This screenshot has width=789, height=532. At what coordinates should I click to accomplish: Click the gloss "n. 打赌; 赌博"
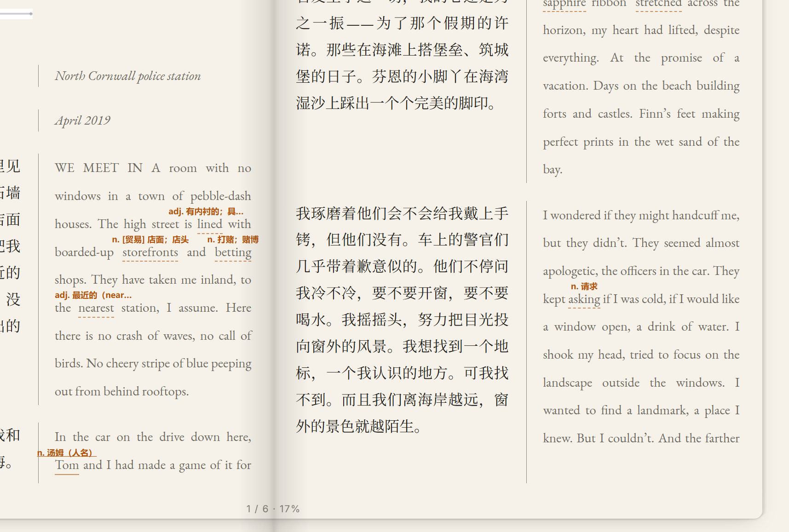(233, 240)
